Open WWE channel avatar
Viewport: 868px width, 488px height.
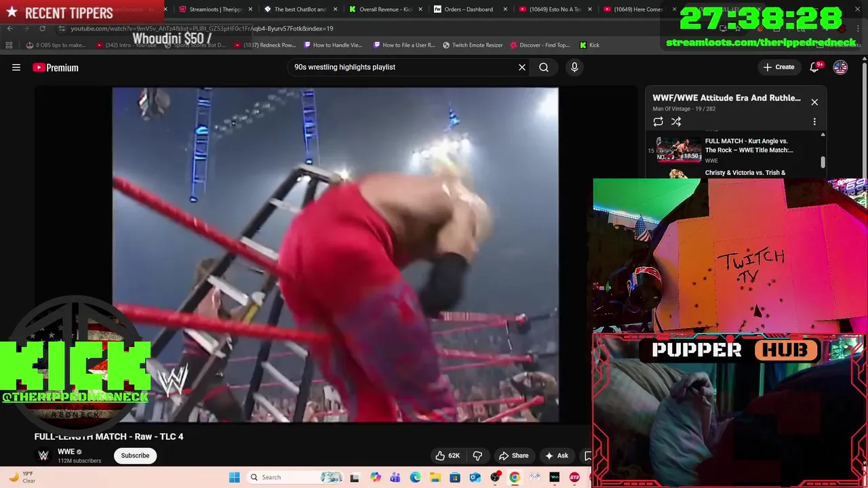click(x=43, y=455)
